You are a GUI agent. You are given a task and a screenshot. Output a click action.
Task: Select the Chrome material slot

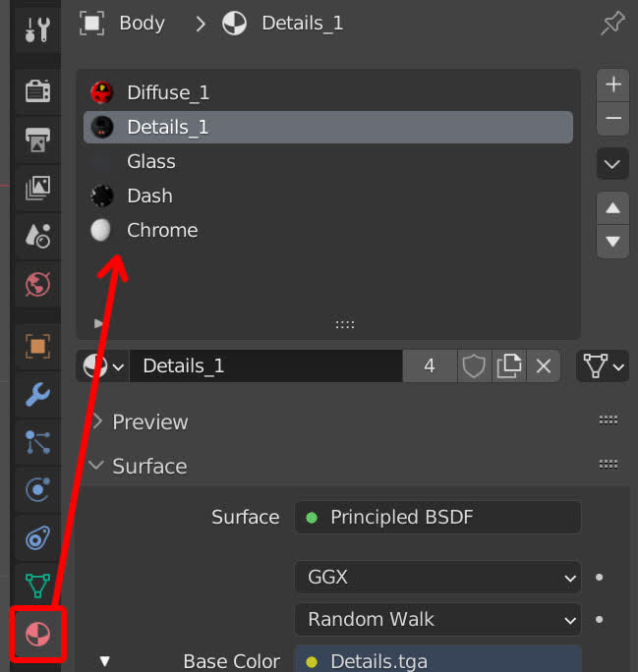(162, 230)
